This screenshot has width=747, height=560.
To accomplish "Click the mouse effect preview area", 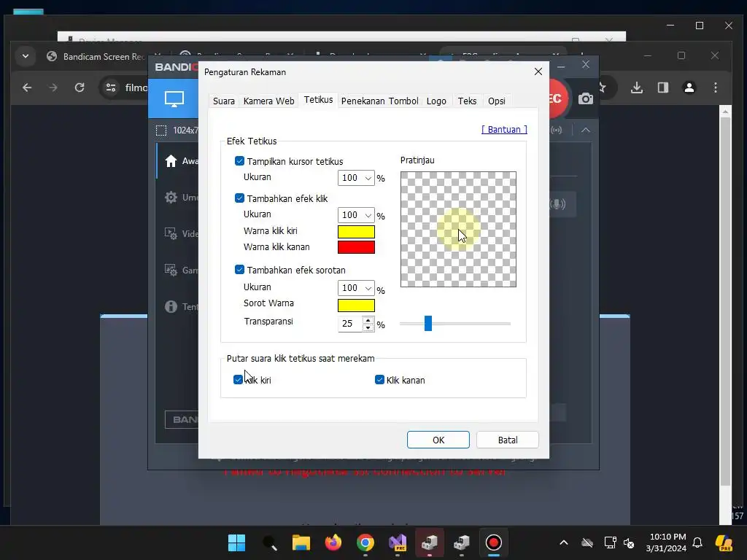I will [x=458, y=229].
